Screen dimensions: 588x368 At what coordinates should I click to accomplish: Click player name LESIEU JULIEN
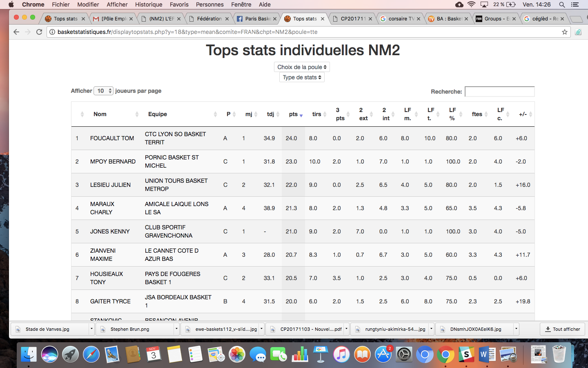pyautogui.click(x=110, y=185)
